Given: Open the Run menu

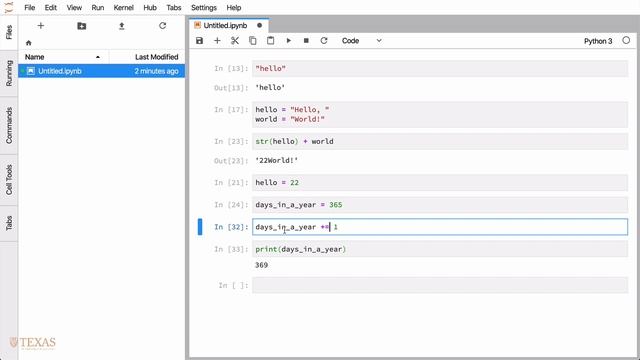Looking at the screenshot, I should [98, 8].
